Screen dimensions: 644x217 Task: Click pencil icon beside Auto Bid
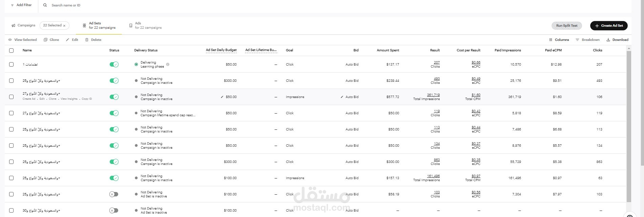(x=342, y=97)
